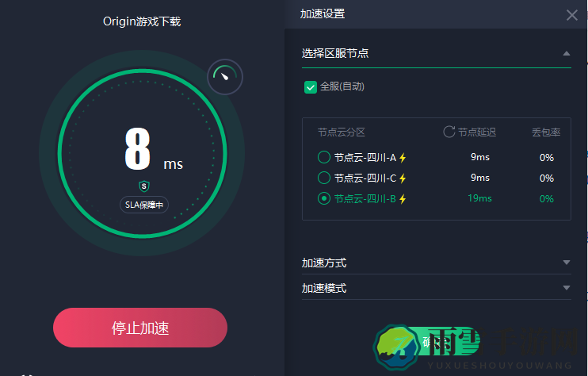Click the 加速设置 panel title
588x376 pixels.
coord(322,14)
